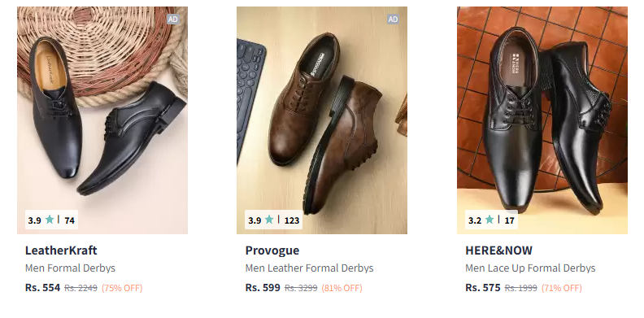
Task: Click the star icon on Provogue rating
Action: pos(269,220)
